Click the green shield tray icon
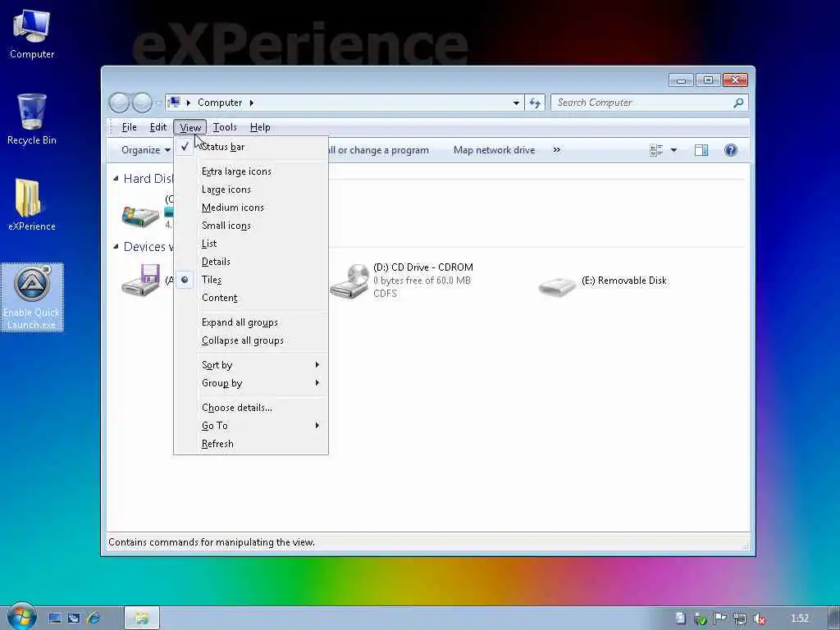The image size is (840, 630). (x=701, y=619)
